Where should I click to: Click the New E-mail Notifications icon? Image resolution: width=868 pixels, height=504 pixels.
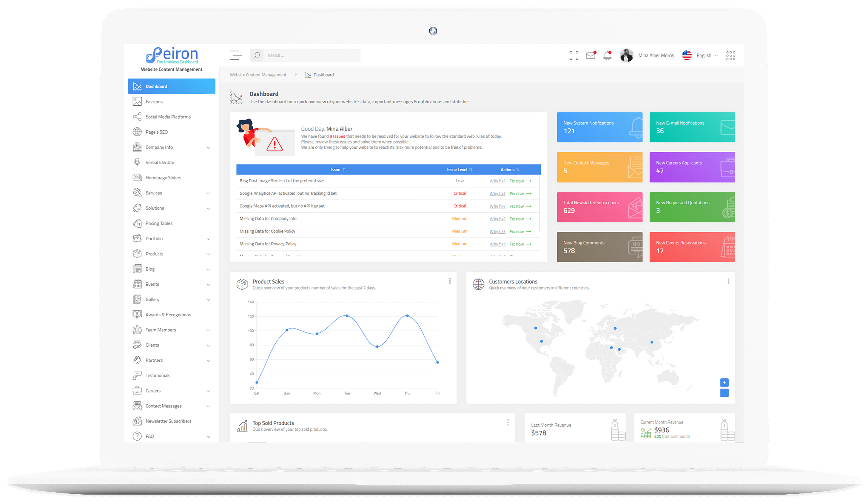(x=726, y=128)
